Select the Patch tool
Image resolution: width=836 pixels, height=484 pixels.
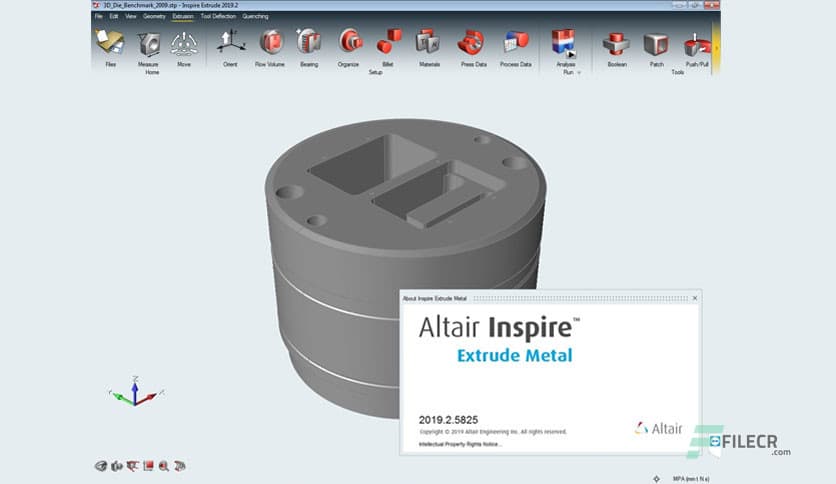pos(656,44)
